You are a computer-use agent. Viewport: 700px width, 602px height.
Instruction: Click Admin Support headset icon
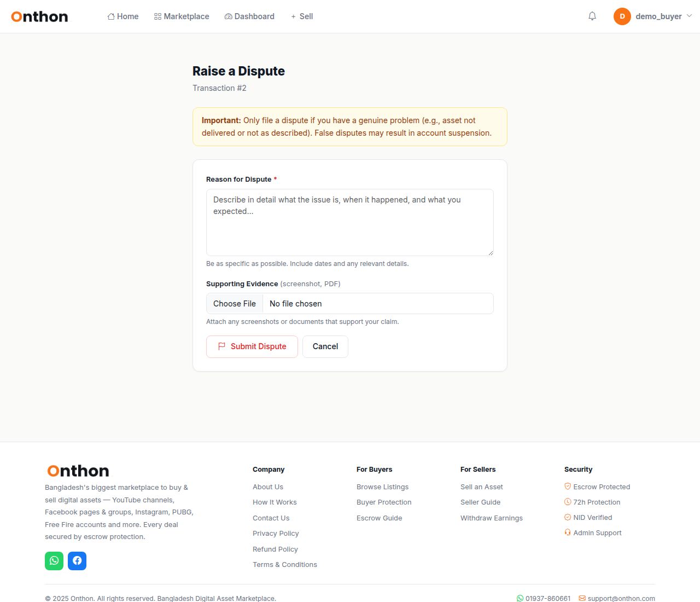pos(568,532)
